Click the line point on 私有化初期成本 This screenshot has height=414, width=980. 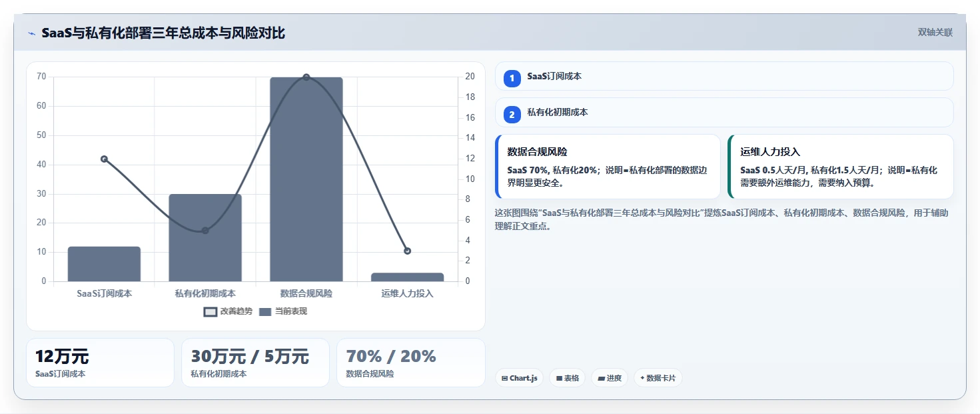(205, 231)
